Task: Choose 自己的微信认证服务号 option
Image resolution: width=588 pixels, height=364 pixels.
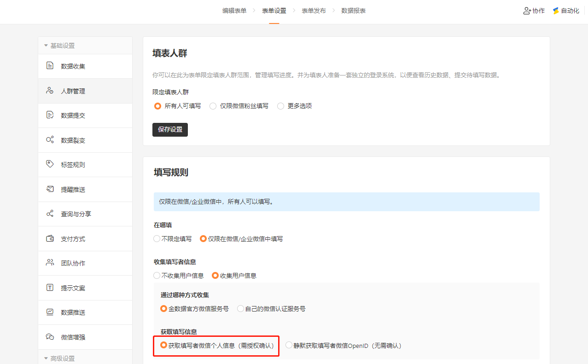Action: [x=240, y=309]
